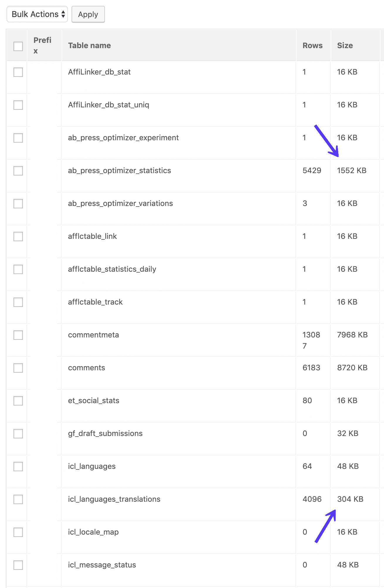Open the Bulk Actions dropdown
The width and height of the screenshot is (384, 588).
37,14
